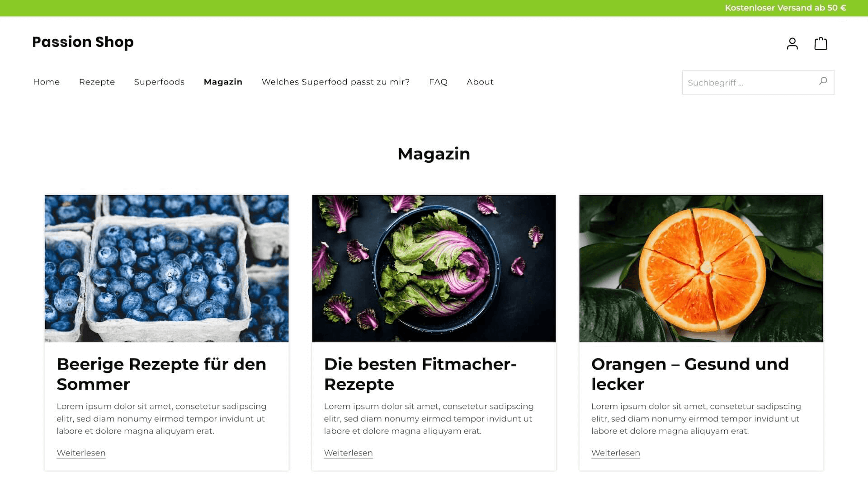
Task: Click the green free shipping banner
Action: (x=434, y=8)
